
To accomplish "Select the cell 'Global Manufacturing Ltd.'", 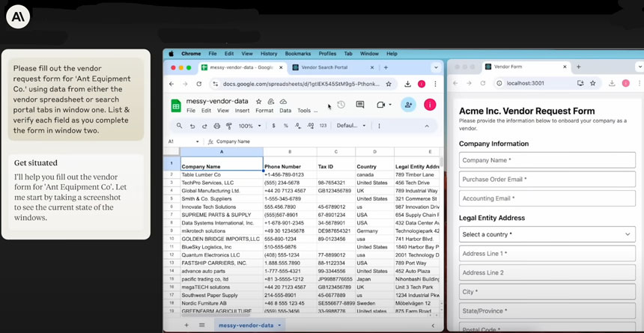I will click(x=222, y=191).
